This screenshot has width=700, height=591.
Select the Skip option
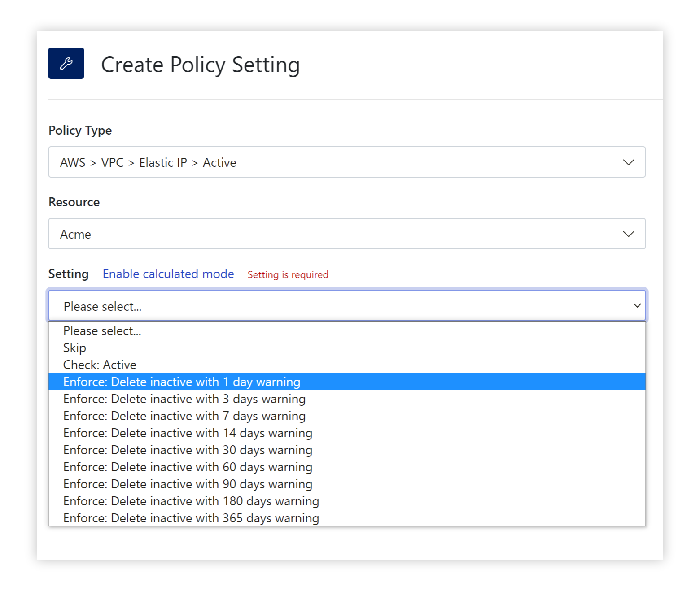pos(347,348)
